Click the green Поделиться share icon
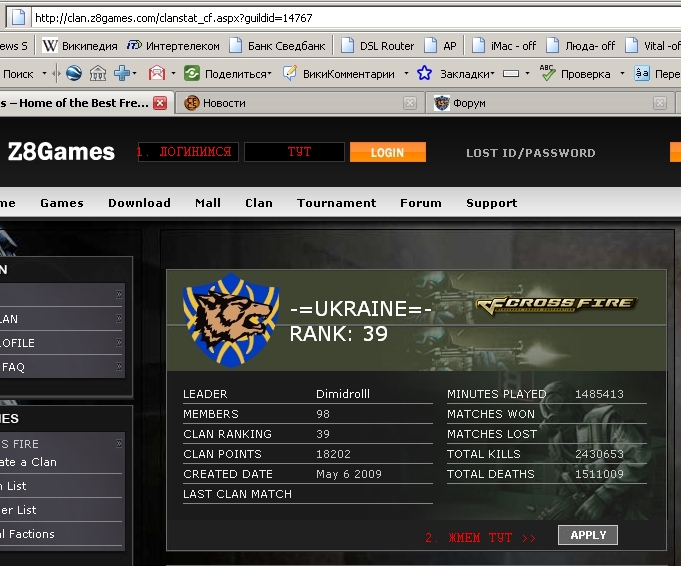Screen dimensions: 681x566 pyautogui.click(x=192, y=73)
